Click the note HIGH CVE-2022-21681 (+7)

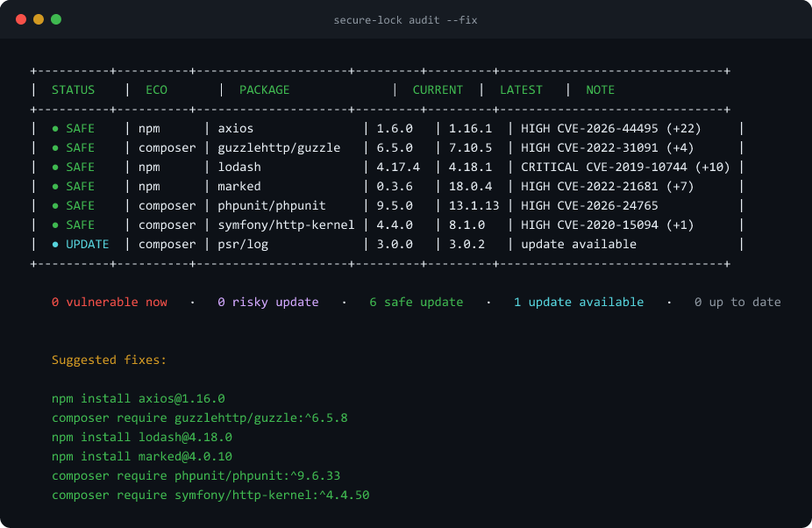608,186
